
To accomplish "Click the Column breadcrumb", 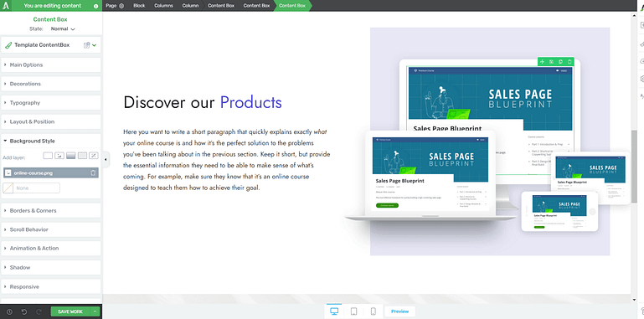I will click(x=190, y=6).
